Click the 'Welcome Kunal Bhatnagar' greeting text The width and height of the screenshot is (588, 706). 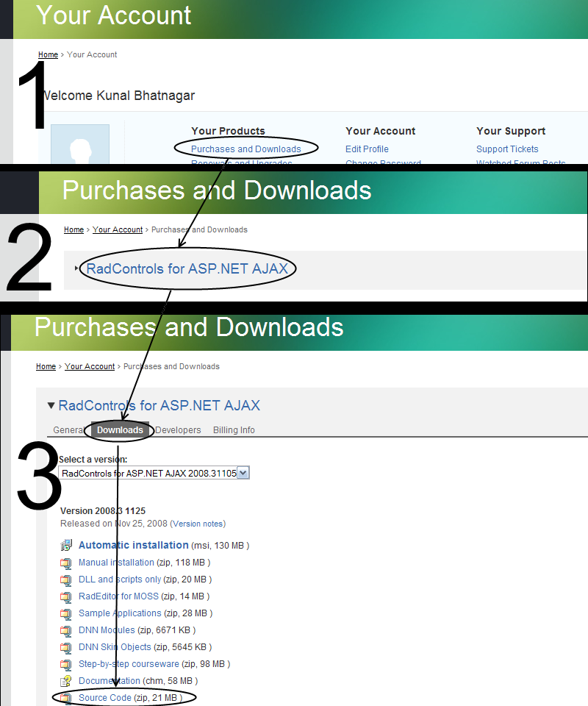coord(118,96)
